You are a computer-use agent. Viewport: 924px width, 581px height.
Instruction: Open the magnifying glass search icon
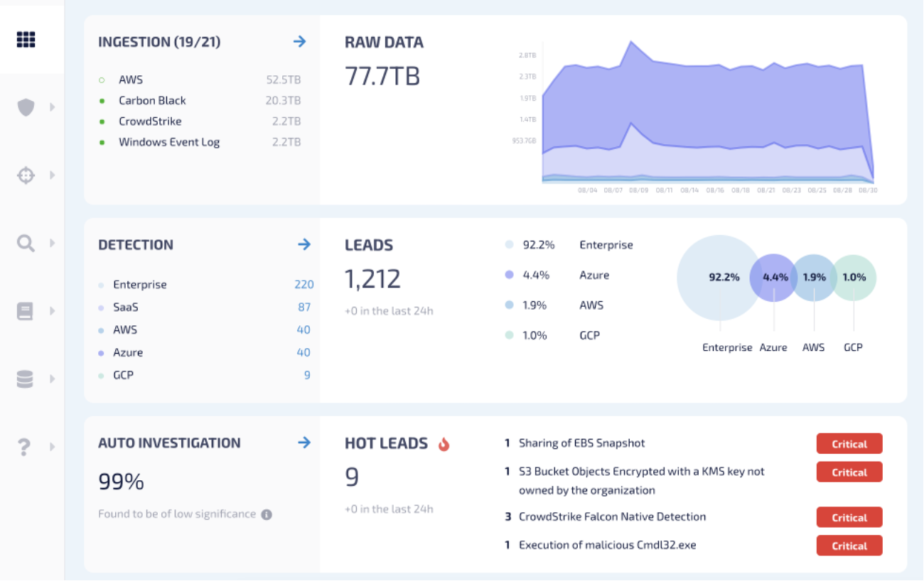pos(26,244)
